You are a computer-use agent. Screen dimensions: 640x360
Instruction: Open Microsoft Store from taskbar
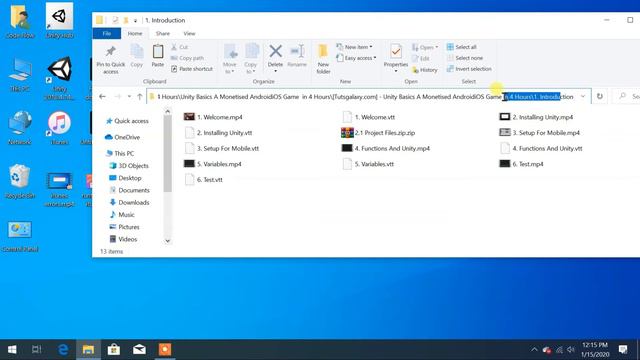pyautogui.click(x=113, y=350)
